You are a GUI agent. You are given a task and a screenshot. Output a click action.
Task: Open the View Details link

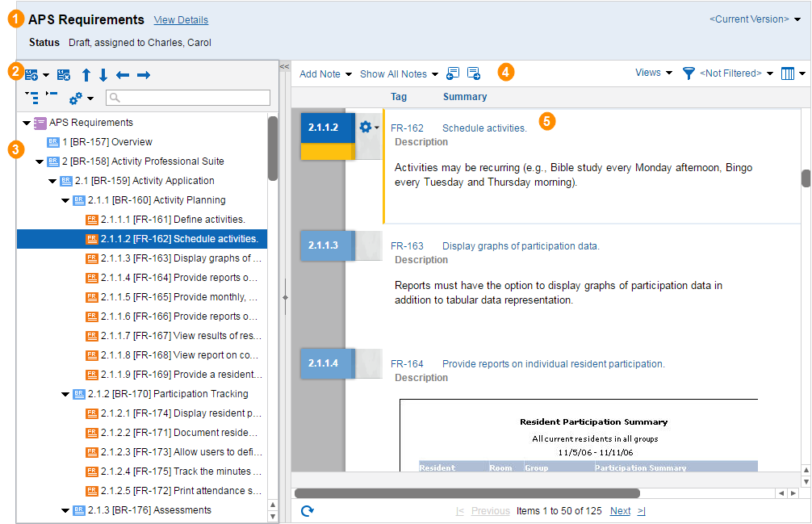tap(181, 20)
